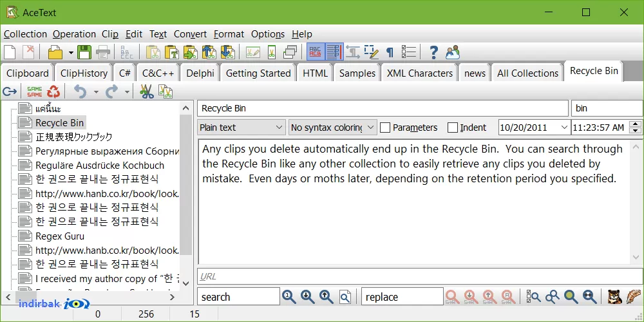Click the find first magnifier icon
The width and height of the screenshot is (644, 322).
click(289, 296)
